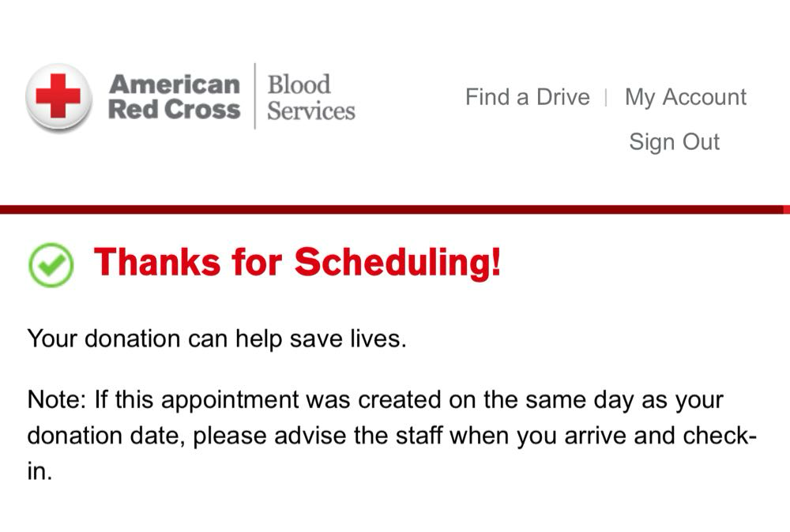Click the "American" word in the logo
790x532 pixels.
(174, 84)
